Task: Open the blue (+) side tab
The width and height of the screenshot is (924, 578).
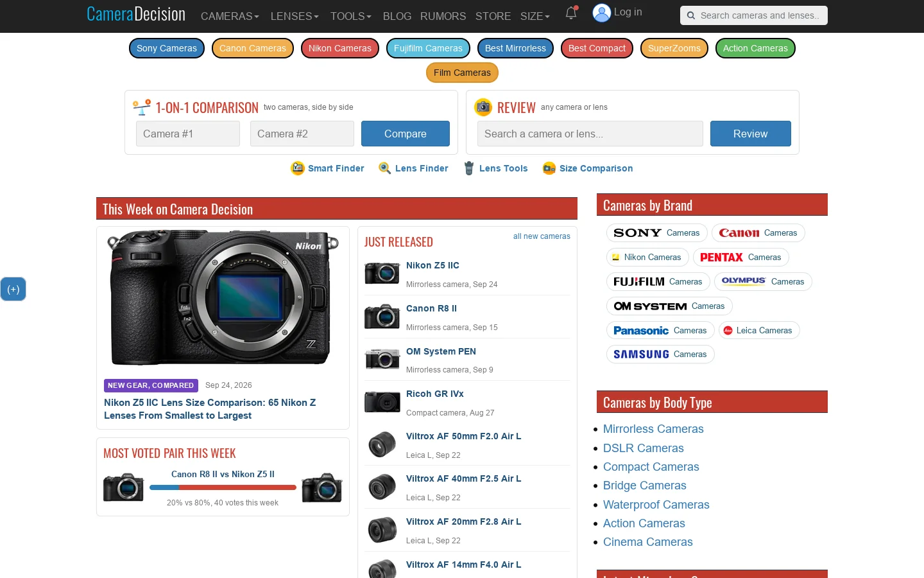Action: click(x=13, y=289)
